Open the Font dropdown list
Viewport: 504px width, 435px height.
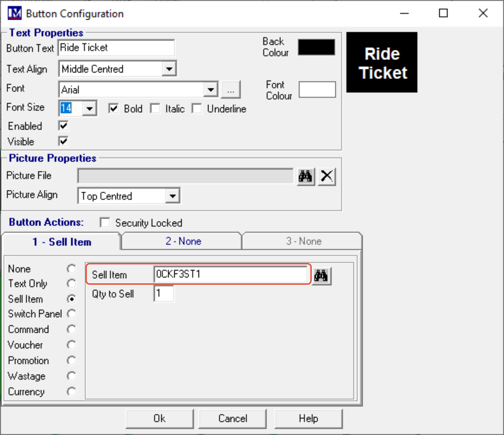pos(211,90)
